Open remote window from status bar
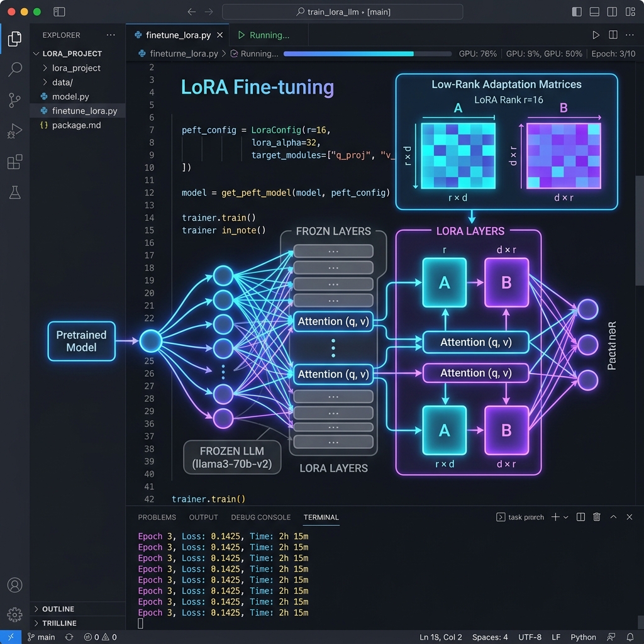 (11, 637)
